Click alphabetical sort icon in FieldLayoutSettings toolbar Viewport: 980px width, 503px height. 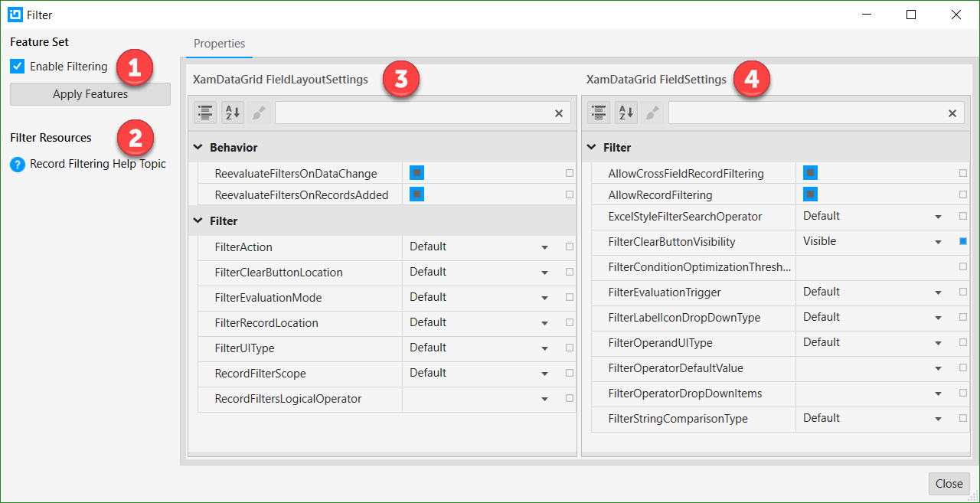click(232, 113)
